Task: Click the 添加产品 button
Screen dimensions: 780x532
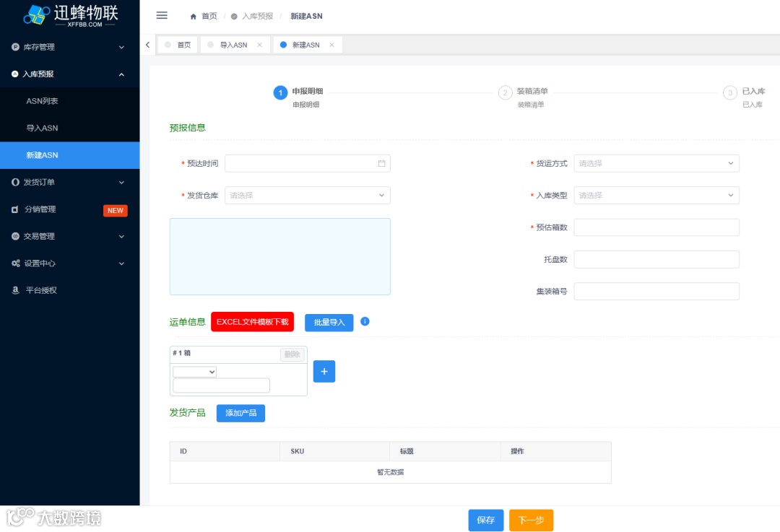Action: (x=240, y=413)
